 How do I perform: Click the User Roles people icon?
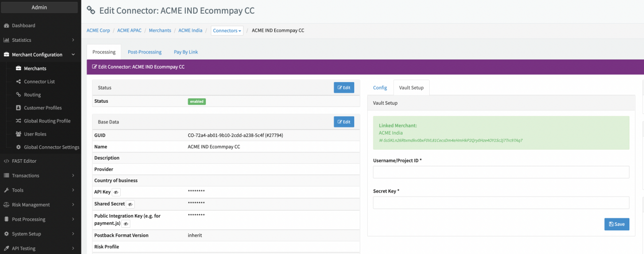(x=19, y=134)
